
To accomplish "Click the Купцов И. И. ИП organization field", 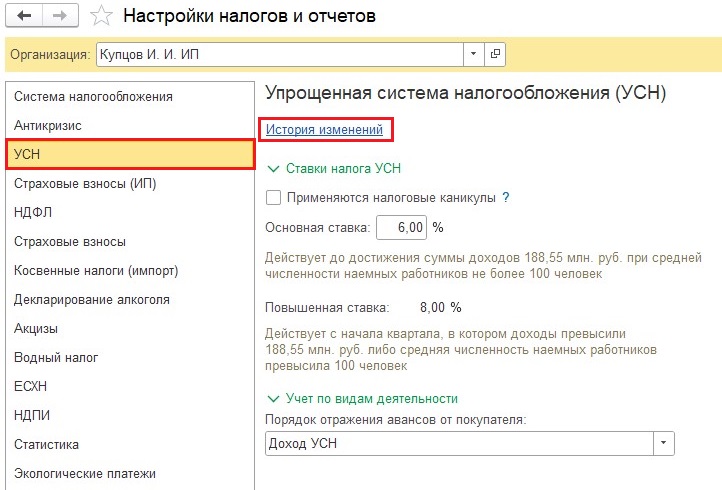I will click(x=279, y=54).
